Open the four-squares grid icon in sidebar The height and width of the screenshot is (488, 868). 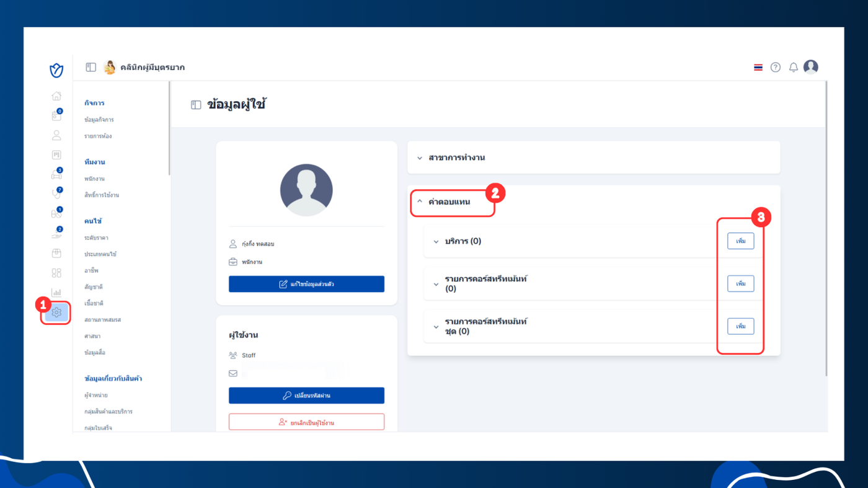click(x=56, y=273)
